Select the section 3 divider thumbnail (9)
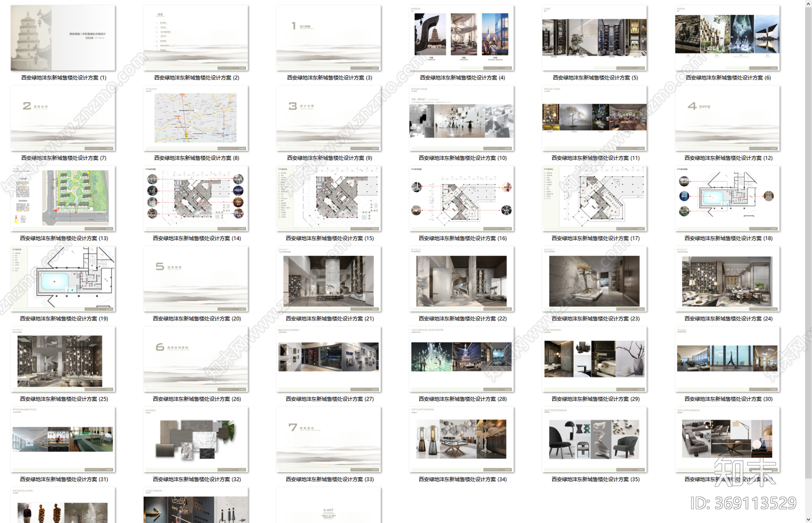The height and width of the screenshot is (523, 812). [x=329, y=118]
